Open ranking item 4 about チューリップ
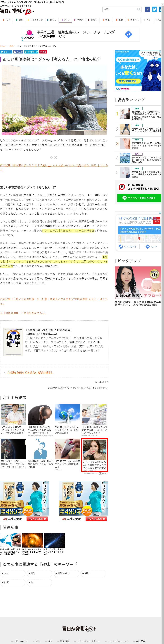Screen dimensions: 164x644 click(138, 158)
